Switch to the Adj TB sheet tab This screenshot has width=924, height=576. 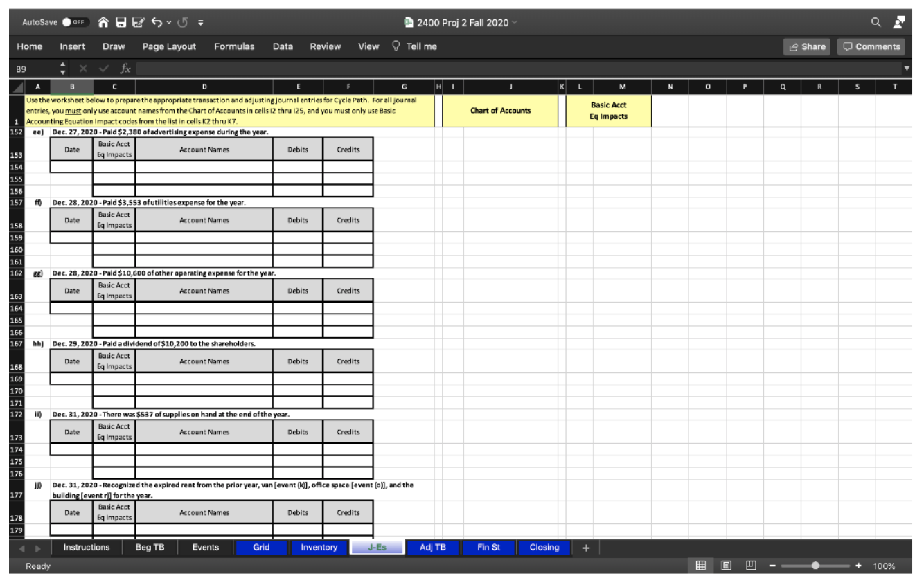(x=433, y=548)
